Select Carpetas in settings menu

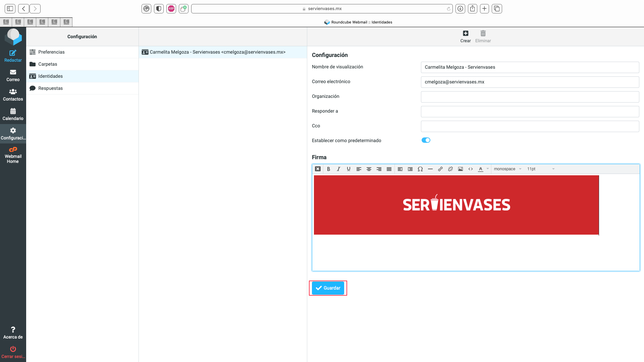82,64
